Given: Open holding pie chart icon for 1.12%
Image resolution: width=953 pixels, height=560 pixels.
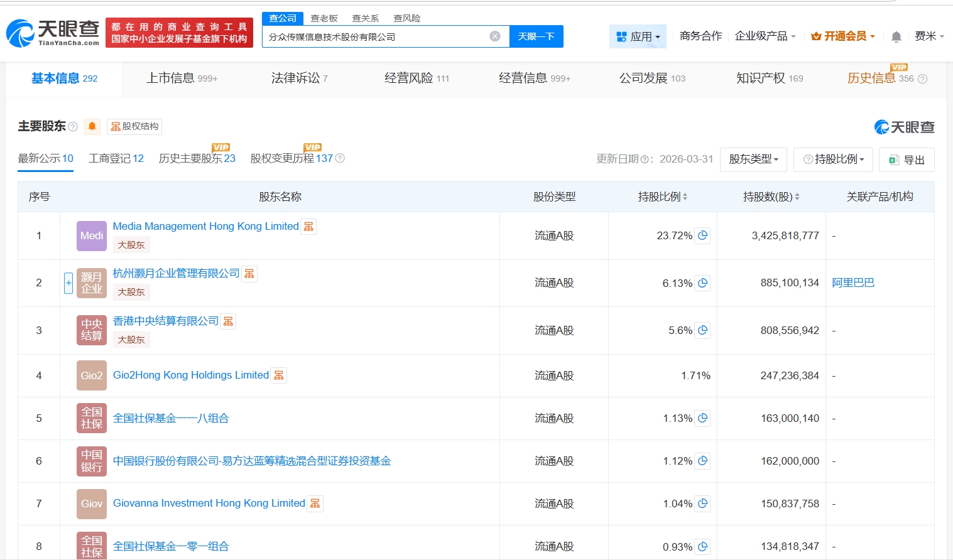Looking at the screenshot, I should 703,461.
